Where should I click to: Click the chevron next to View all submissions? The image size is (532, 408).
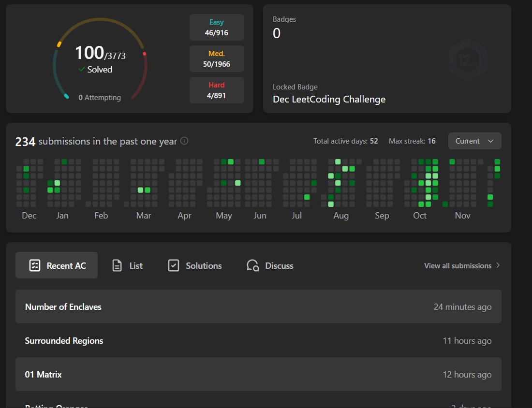click(x=498, y=265)
